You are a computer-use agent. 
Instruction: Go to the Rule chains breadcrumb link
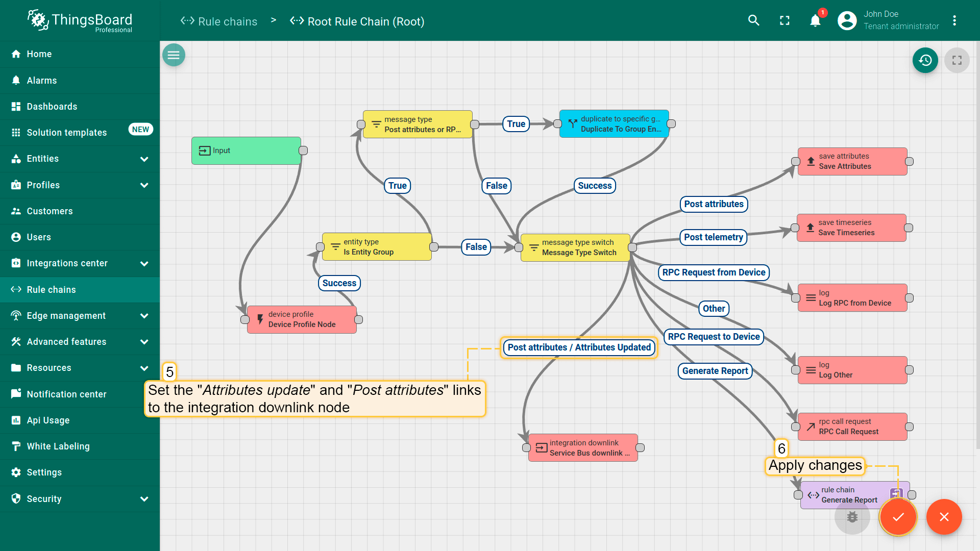[x=227, y=21]
